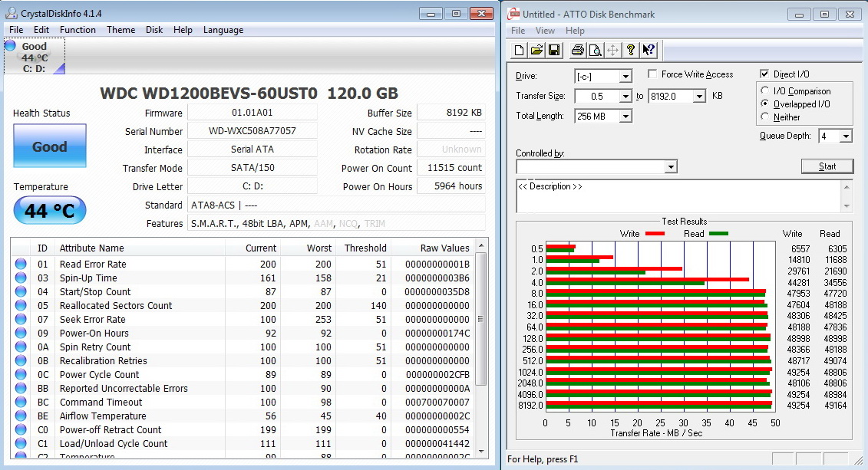This screenshot has height=470, width=868.
Task: Click the Firmware value 01.01A01
Action: click(252, 112)
